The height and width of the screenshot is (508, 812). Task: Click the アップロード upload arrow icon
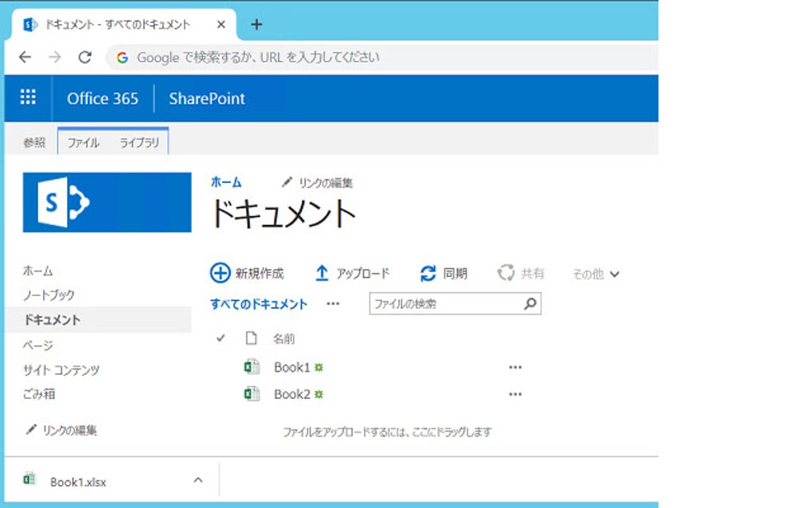click(321, 272)
